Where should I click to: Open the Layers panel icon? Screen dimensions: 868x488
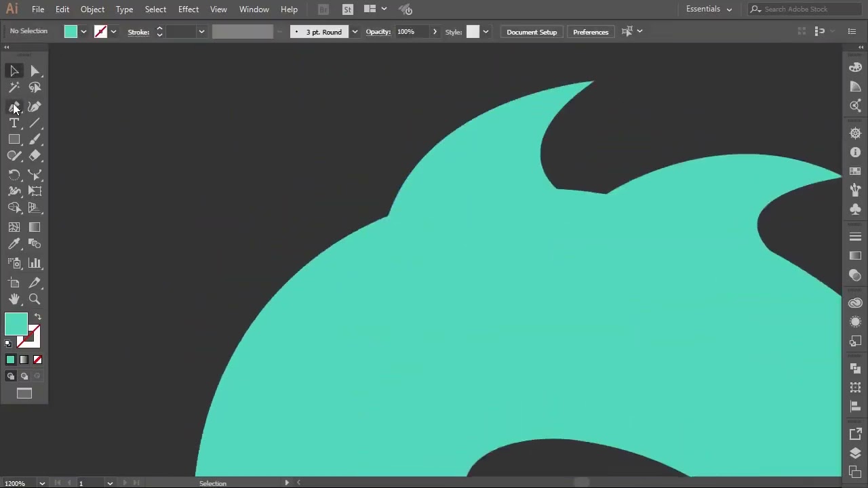click(x=855, y=453)
